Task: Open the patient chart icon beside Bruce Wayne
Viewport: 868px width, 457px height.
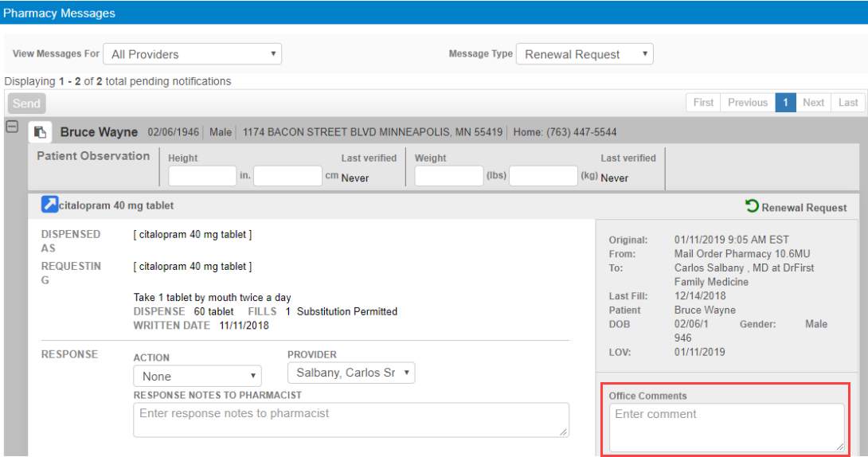Action: (x=40, y=132)
